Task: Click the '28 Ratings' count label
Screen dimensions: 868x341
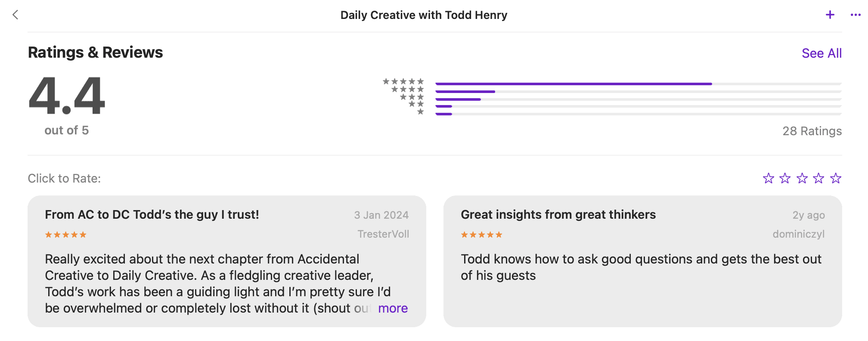Action: [812, 131]
